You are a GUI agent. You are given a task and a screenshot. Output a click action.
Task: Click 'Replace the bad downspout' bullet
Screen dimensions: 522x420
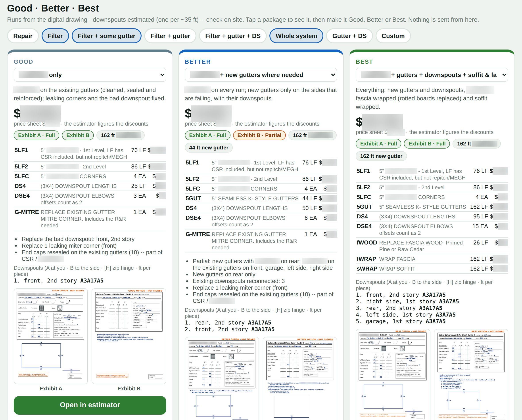click(78, 239)
